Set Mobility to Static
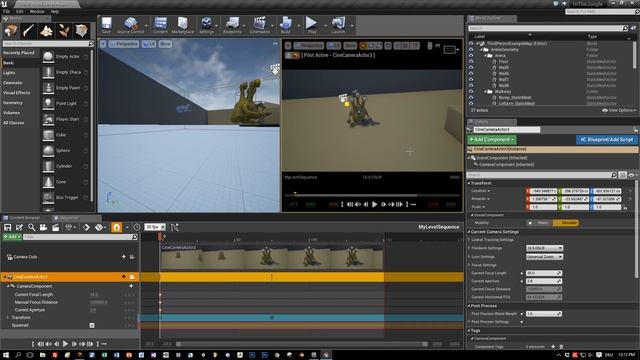The height and width of the screenshot is (360, 640). (x=539, y=223)
